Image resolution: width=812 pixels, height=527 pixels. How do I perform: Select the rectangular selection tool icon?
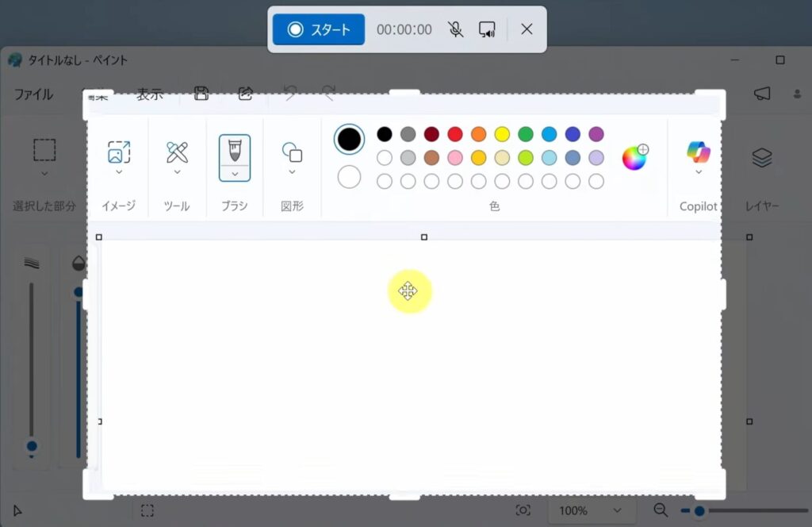[44, 150]
